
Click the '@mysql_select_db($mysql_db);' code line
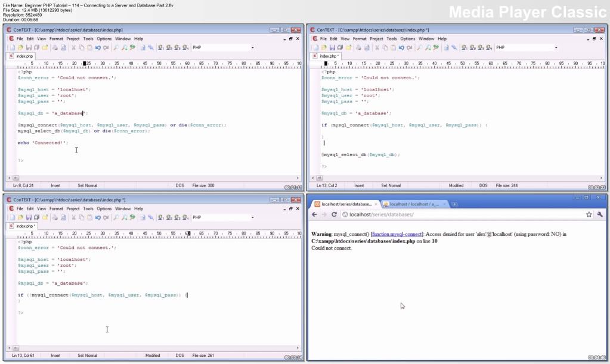point(361,155)
